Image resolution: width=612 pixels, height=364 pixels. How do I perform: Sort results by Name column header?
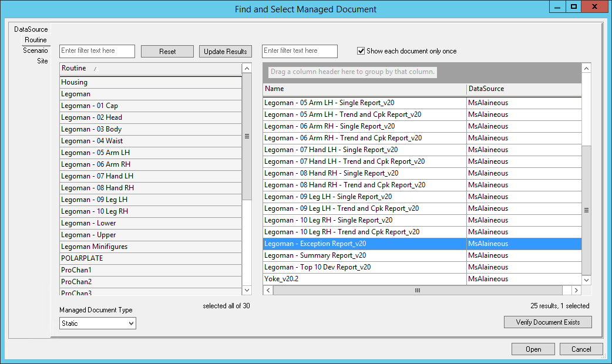pos(364,89)
